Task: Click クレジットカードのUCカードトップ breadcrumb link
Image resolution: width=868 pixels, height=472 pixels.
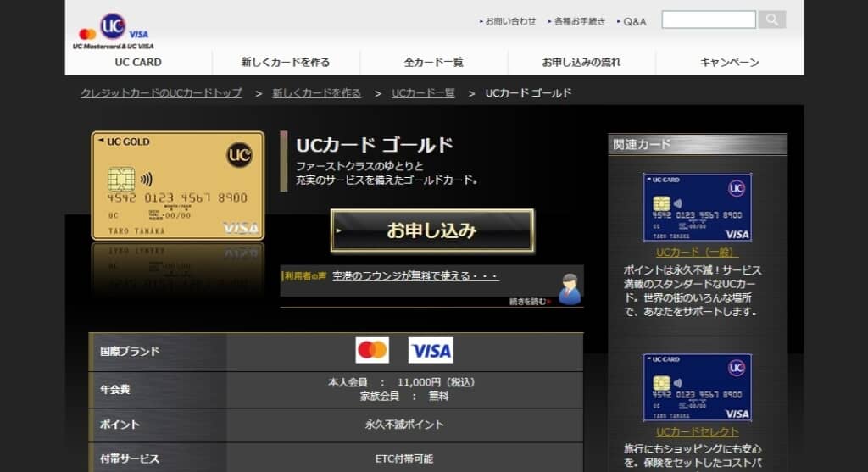Action: tap(161, 93)
